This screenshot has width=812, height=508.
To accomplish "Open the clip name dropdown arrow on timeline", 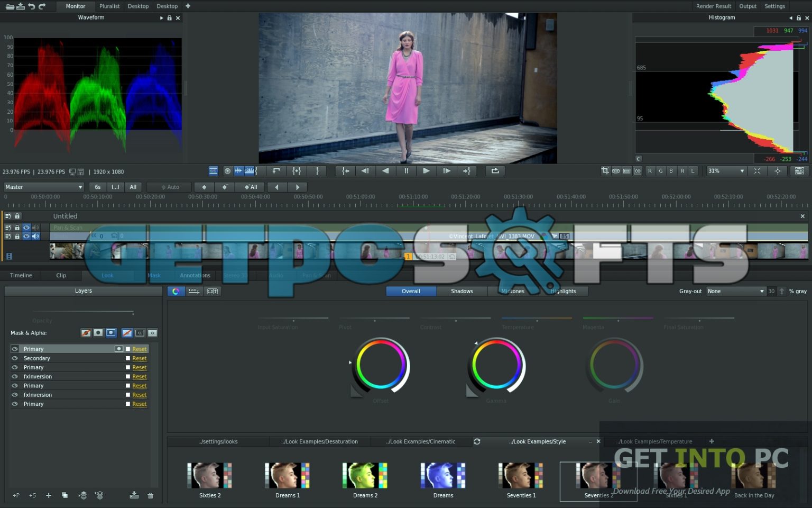I will coord(555,236).
